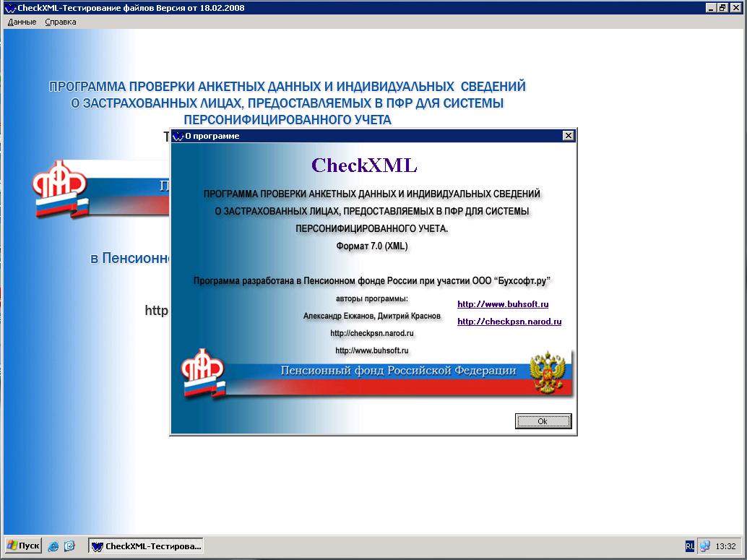Screen dimensions: 747x560
Task: Close the О программе dialog
Action: [568, 136]
